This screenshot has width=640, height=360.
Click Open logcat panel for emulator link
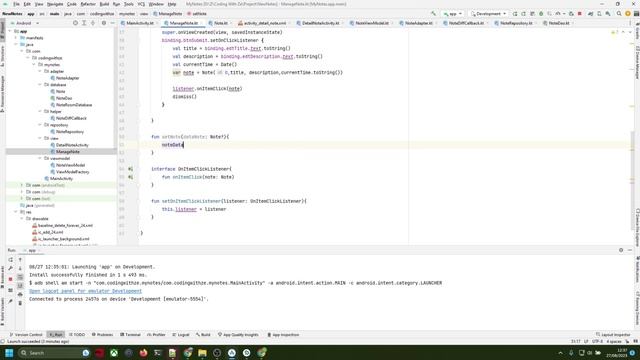click(x=85, y=291)
